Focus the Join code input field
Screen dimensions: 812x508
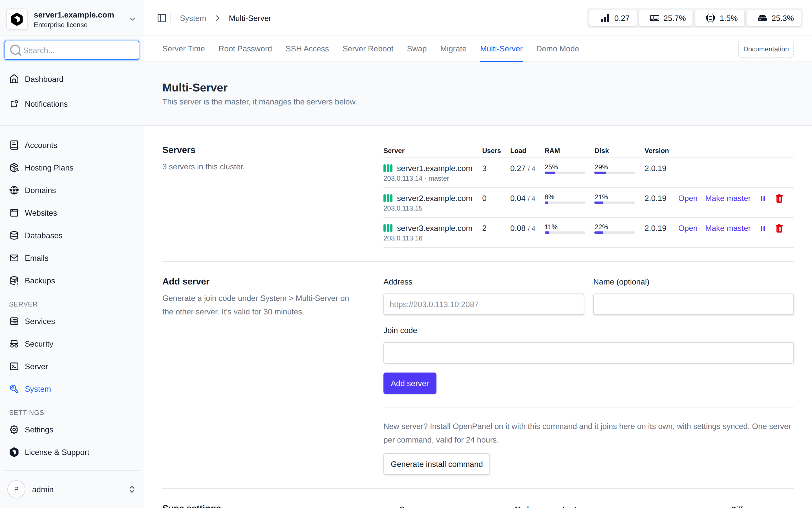tap(588, 353)
